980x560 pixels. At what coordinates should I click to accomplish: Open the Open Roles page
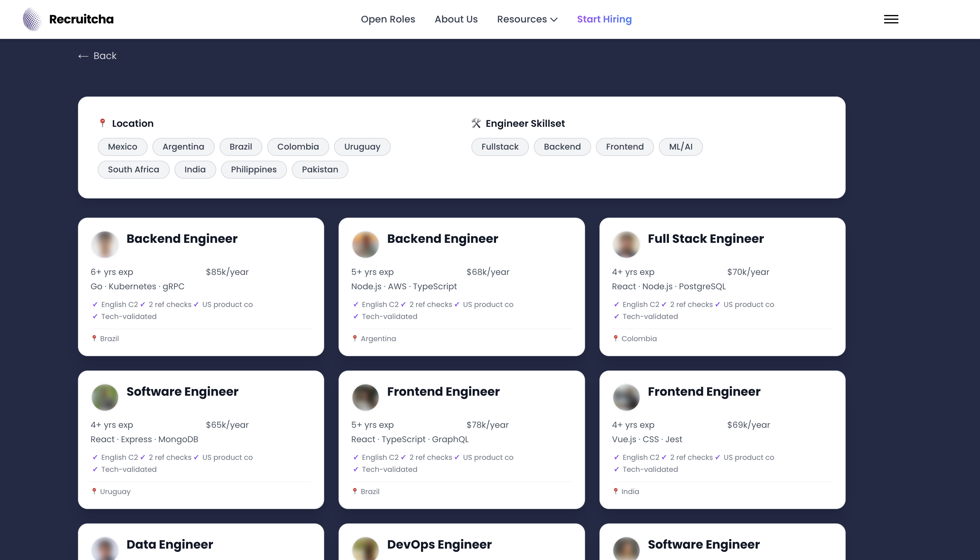[388, 19]
